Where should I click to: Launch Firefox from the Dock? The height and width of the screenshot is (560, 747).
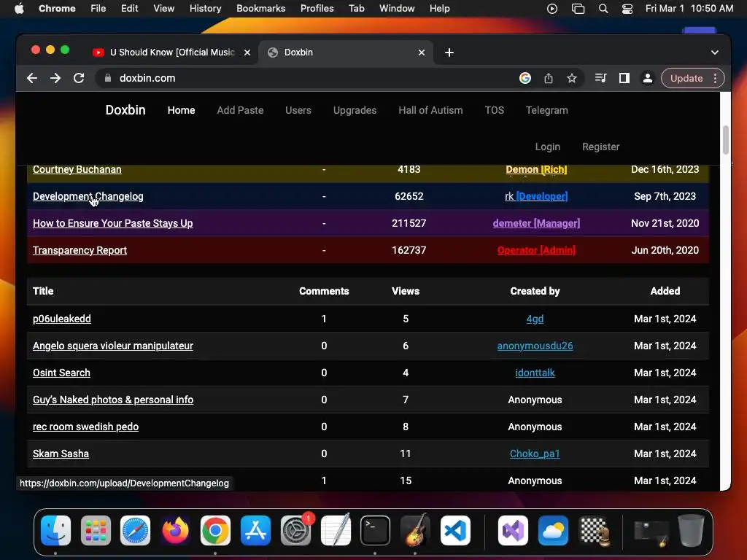point(175,531)
